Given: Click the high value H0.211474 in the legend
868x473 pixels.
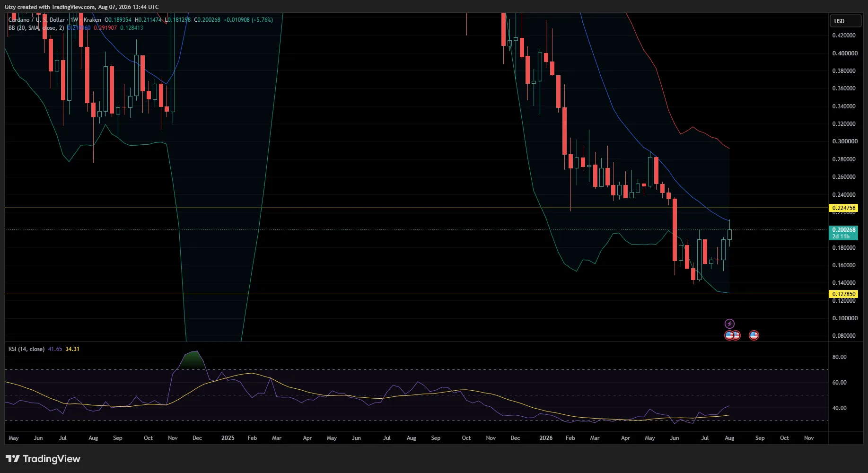Looking at the screenshot, I should pos(148,20).
